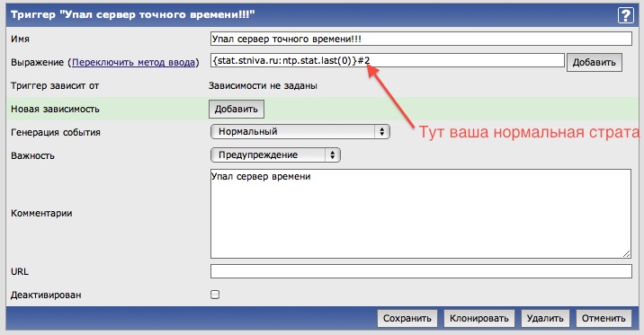Click the trigger title header bar
Viewport: 644px width, 335px height.
[x=322, y=15]
